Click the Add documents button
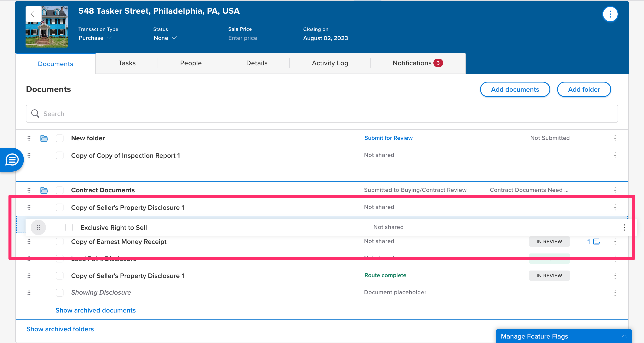This screenshot has height=343, width=644. tap(515, 89)
